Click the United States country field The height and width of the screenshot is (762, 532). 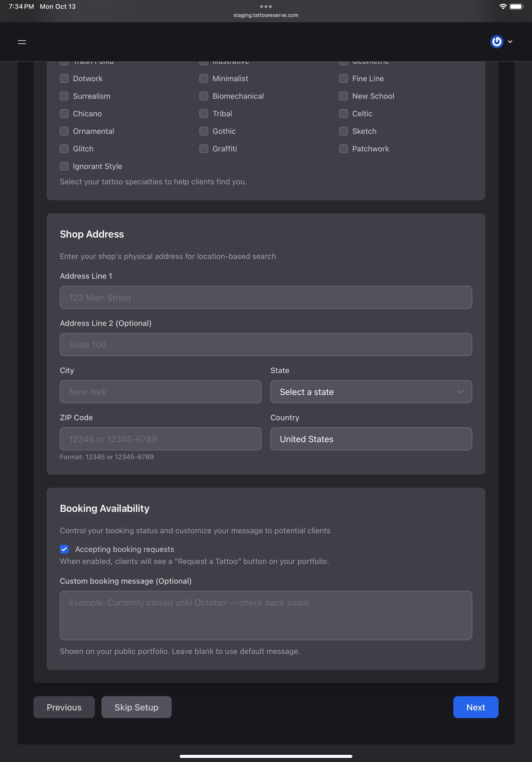coord(371,439)
